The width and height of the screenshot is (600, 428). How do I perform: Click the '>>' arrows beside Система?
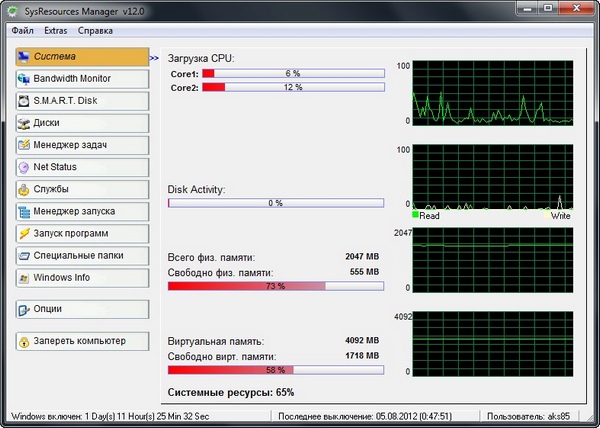[154, 59]
